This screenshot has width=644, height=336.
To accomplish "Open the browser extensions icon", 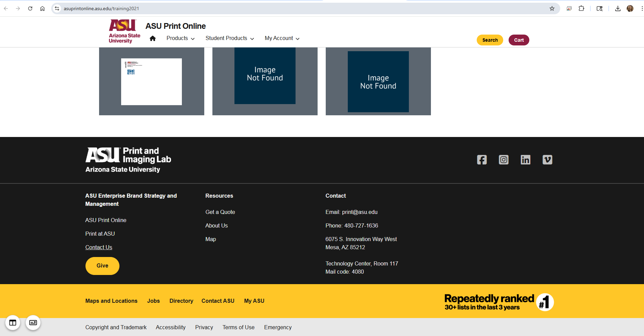I will click(581, 8).
